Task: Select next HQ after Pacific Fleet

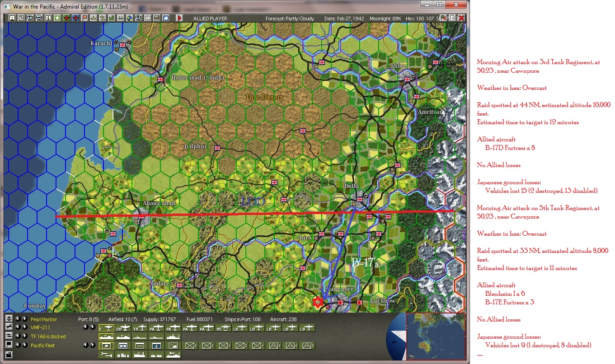Action: click(x=25, y=345)
